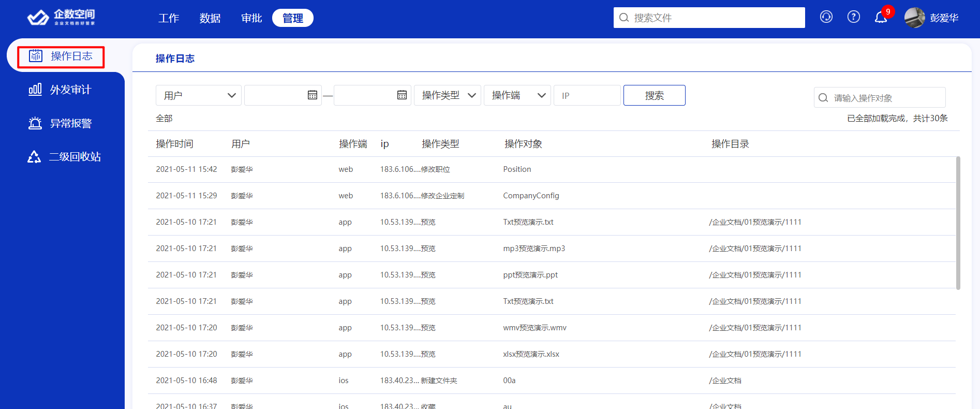Click the magnifier in 搜索文件 box
Image resolution: width=980 pixels, height=409 pixels.
[625, 18]
